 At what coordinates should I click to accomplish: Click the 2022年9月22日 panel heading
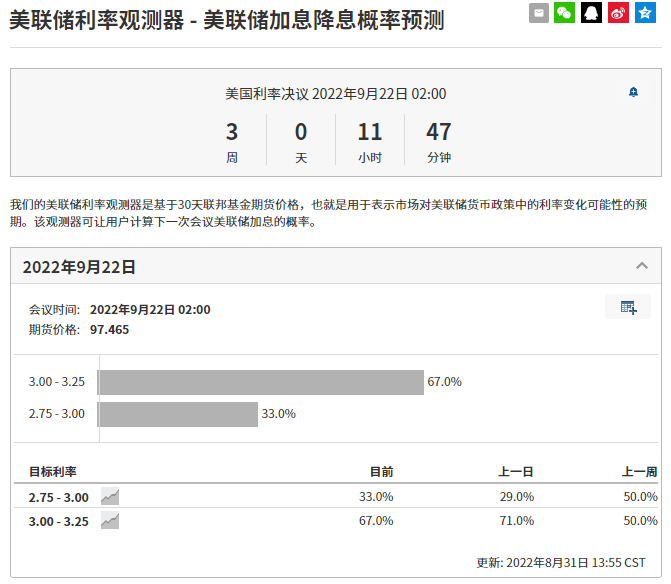[x=79, y=267]
